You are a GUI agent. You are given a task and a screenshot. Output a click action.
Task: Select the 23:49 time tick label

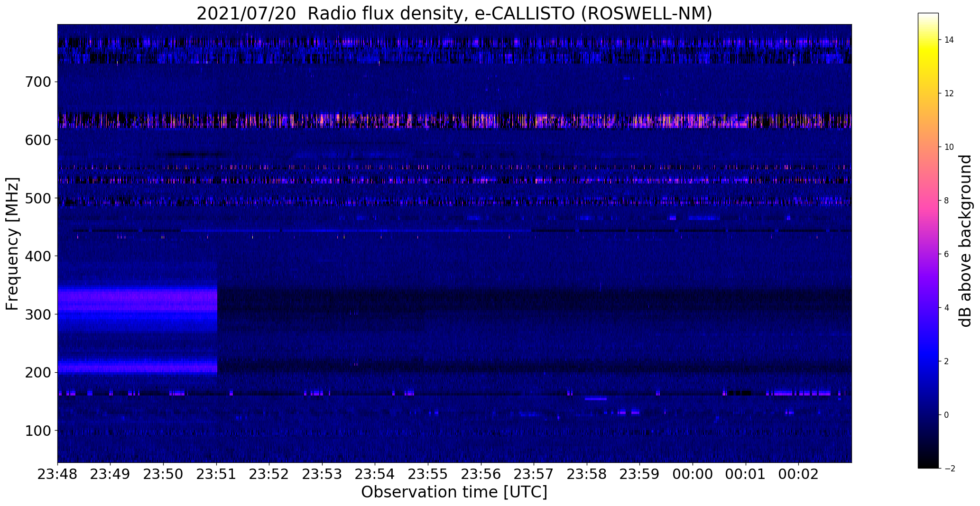[x=111, y=474]
